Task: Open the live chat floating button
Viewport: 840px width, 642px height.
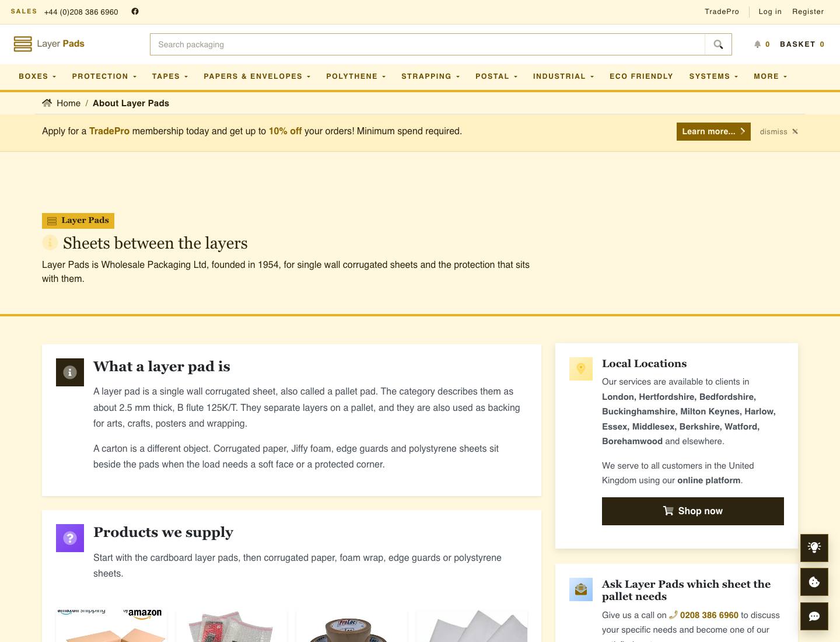Action: (814, 616)
